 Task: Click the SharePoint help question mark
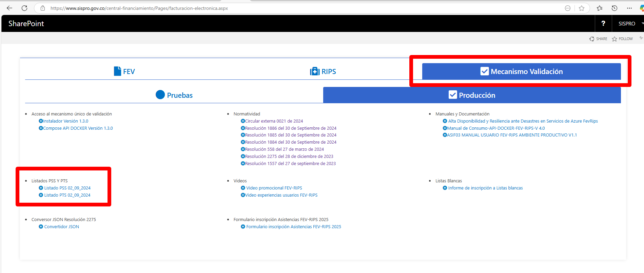(x=603, y=23)
